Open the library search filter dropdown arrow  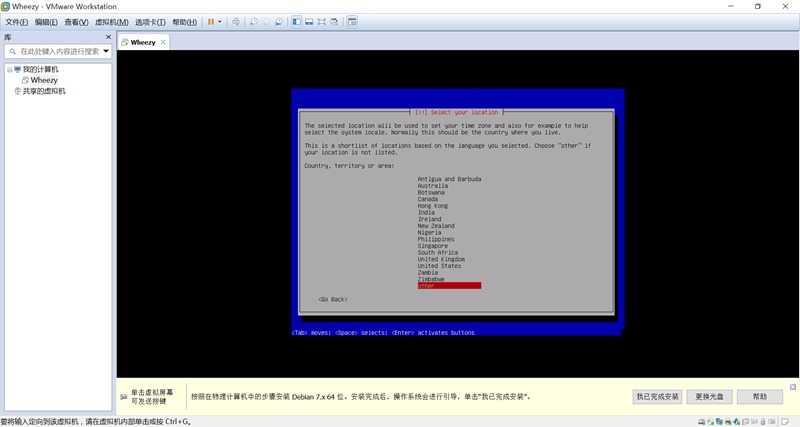106,52
